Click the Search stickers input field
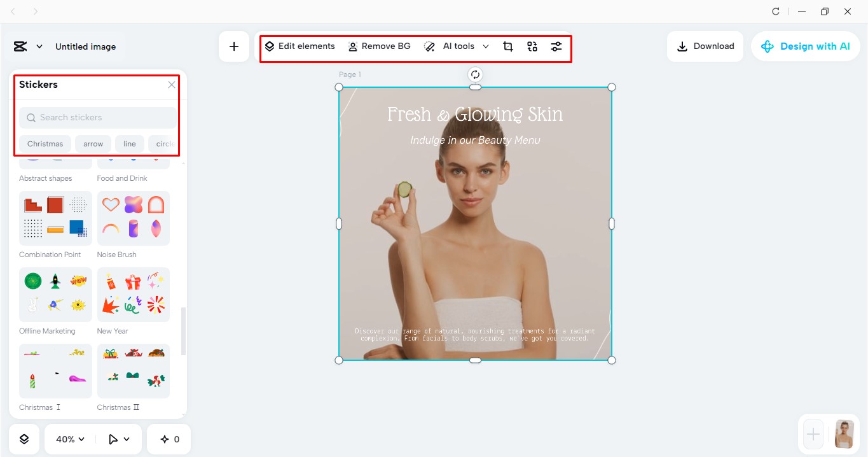 pos(97,117)
